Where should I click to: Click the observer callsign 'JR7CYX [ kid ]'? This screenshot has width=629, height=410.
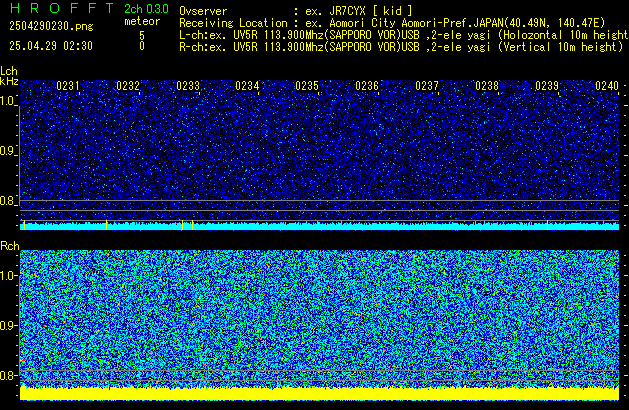371,11
